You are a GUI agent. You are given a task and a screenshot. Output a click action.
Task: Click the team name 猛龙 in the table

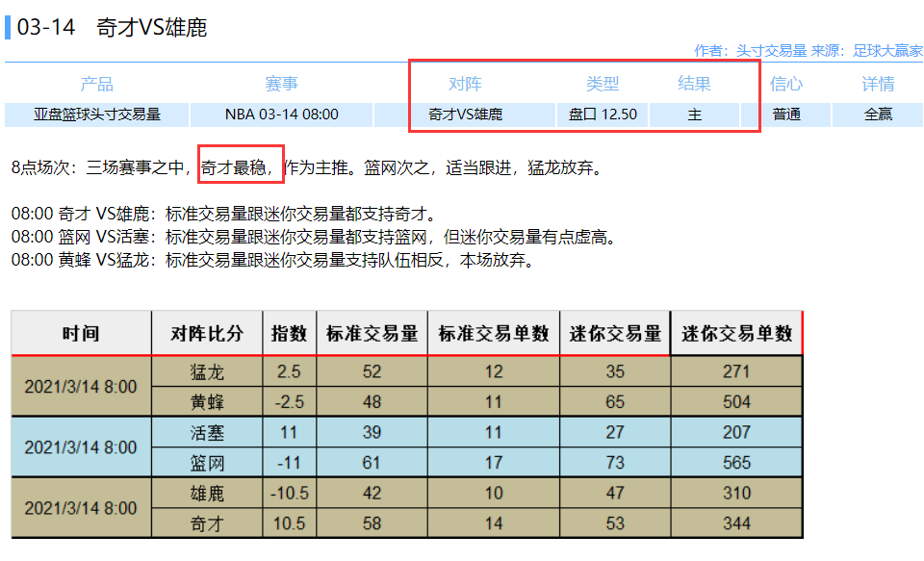click(x=207, y=371)
